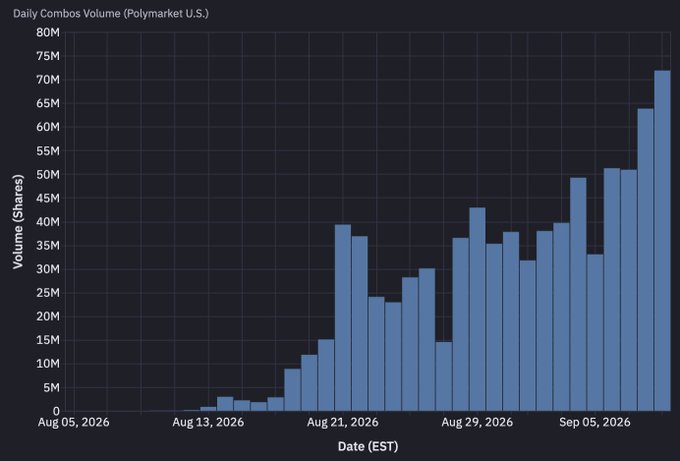Select the '25M' y-axis tick label

(x=48, y=293)
